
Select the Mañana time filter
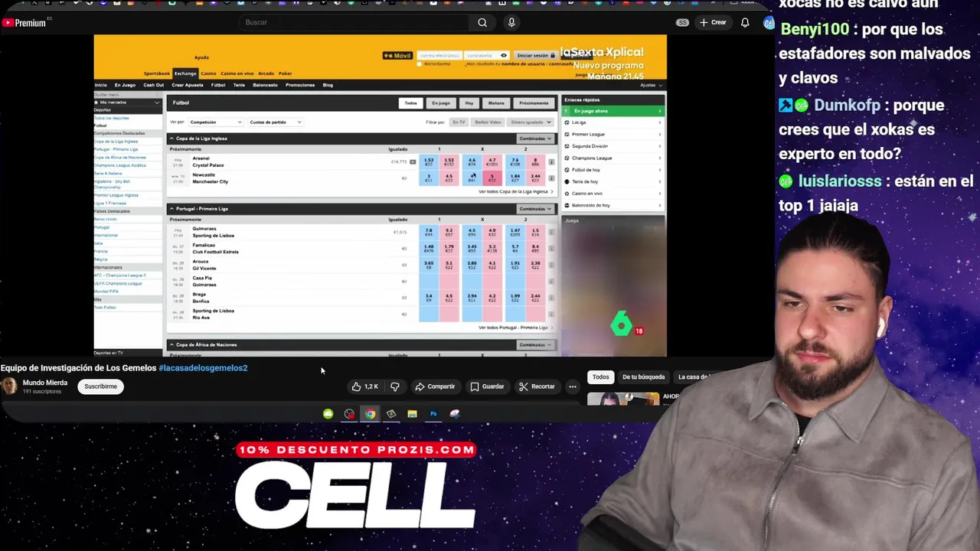pyautogui.click(x=496, y=103)
